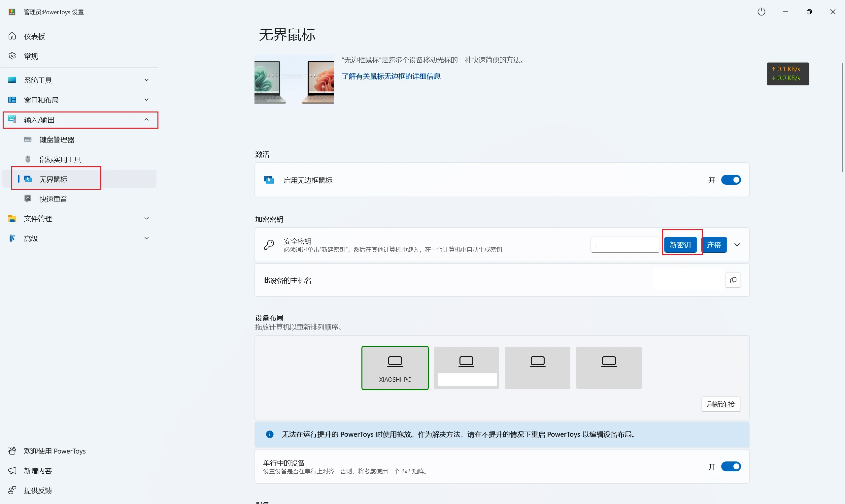This screenshot has width=845, height=504.
Task: Minimize the PowerToys settings window
Action: tap(785, 12)
